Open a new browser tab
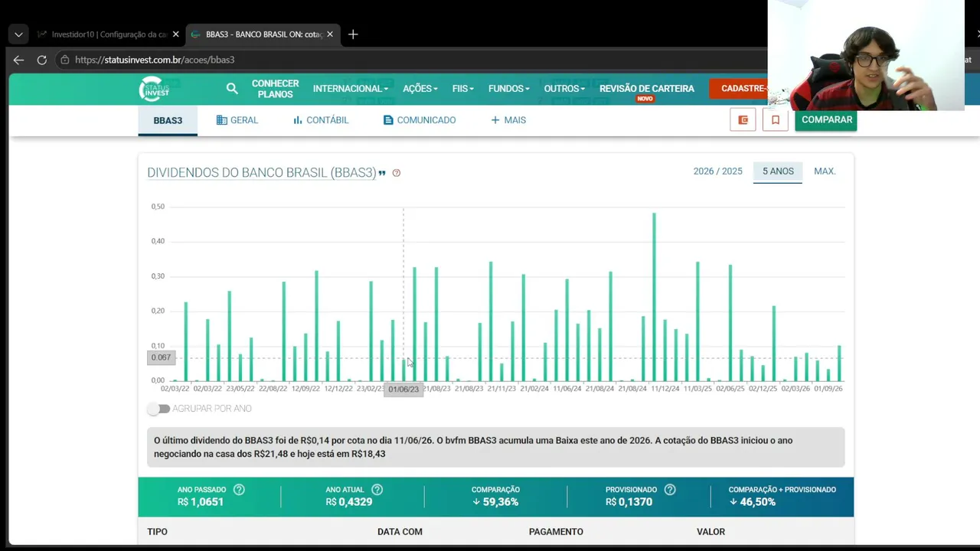Screen dimensions: 980x551 [353, 34]
